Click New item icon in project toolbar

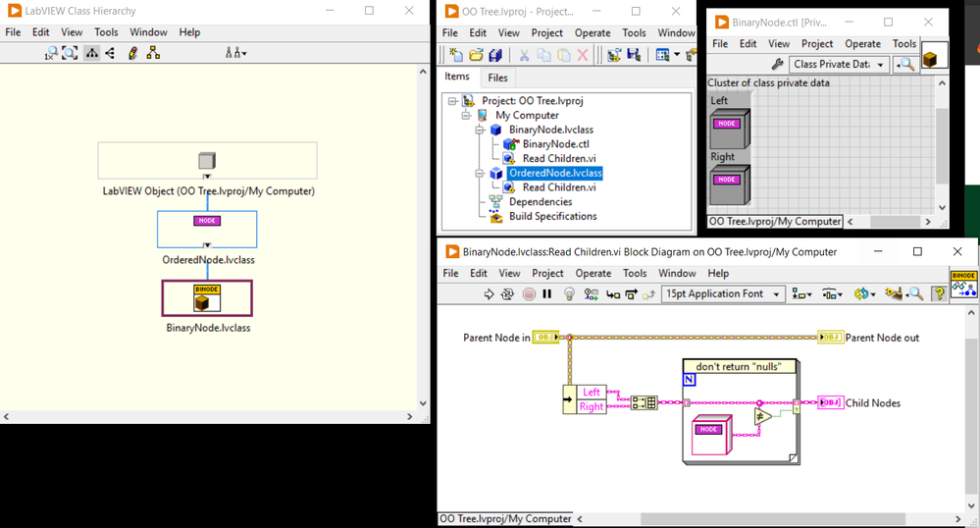click(456, 55)
